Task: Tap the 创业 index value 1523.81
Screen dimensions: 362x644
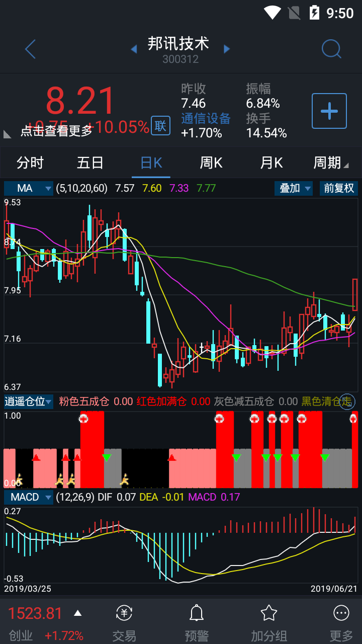Action: click(35, 613)
